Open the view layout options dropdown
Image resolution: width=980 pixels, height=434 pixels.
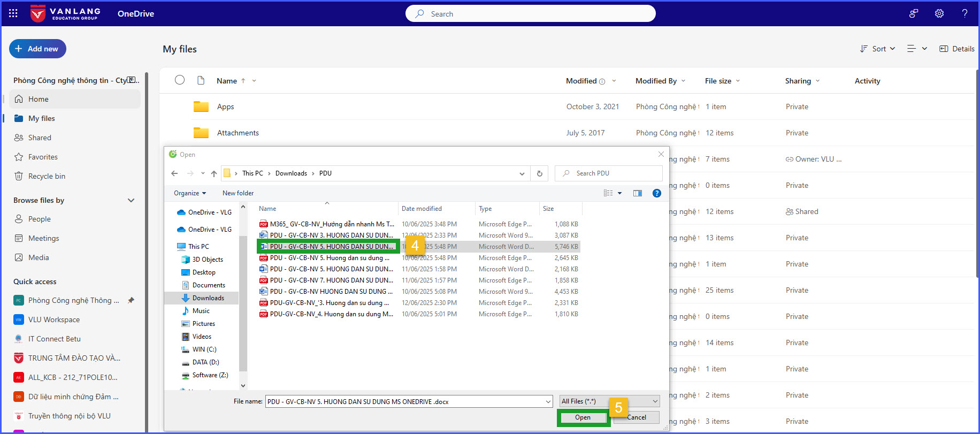point(917,49)
